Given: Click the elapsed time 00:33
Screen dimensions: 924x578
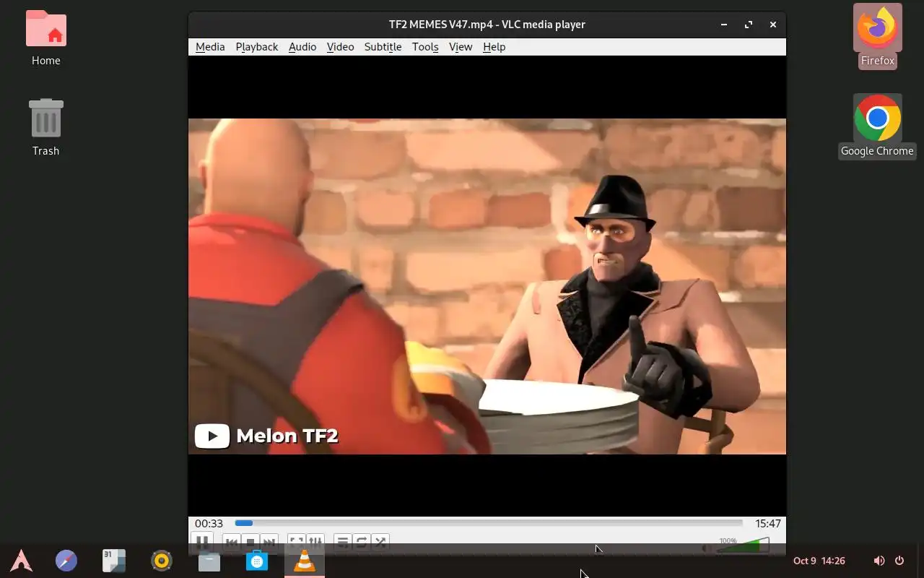Looking at the screenshot, I should pos(209,523).
